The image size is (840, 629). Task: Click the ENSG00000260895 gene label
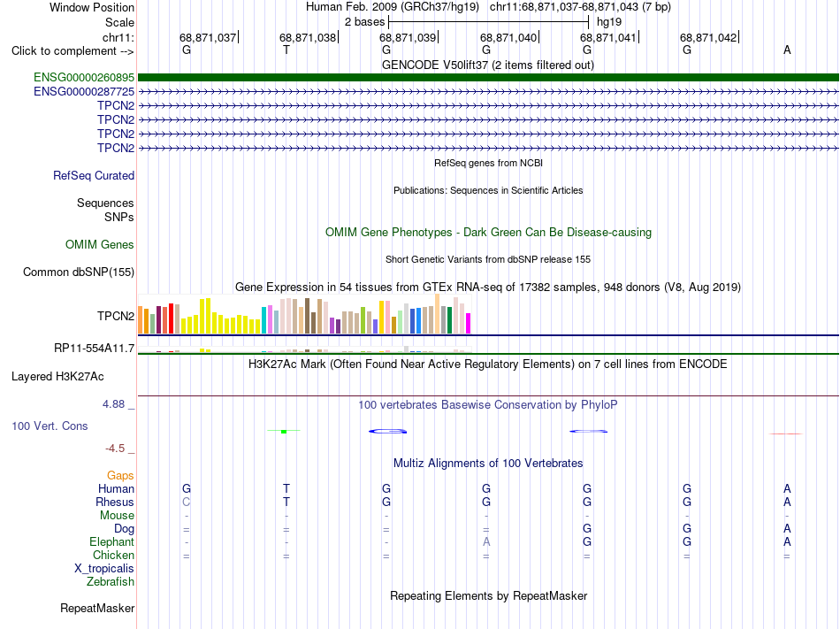tap(84, 78)
